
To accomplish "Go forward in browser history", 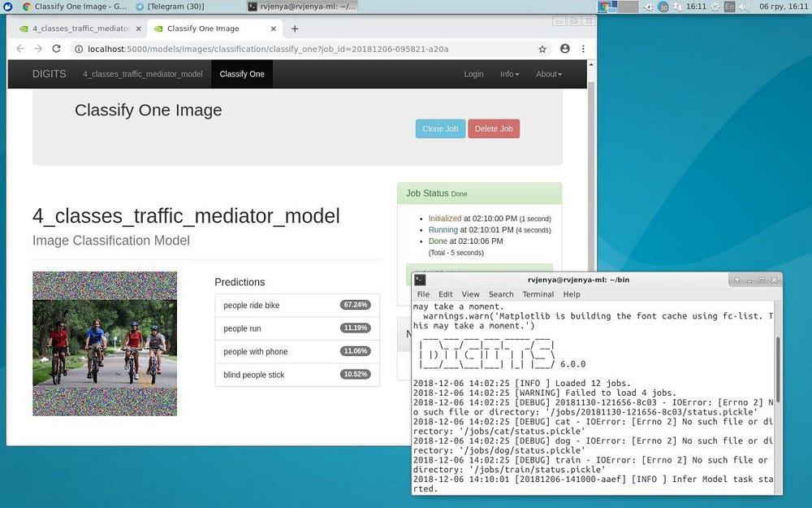I will coord(38,49).
